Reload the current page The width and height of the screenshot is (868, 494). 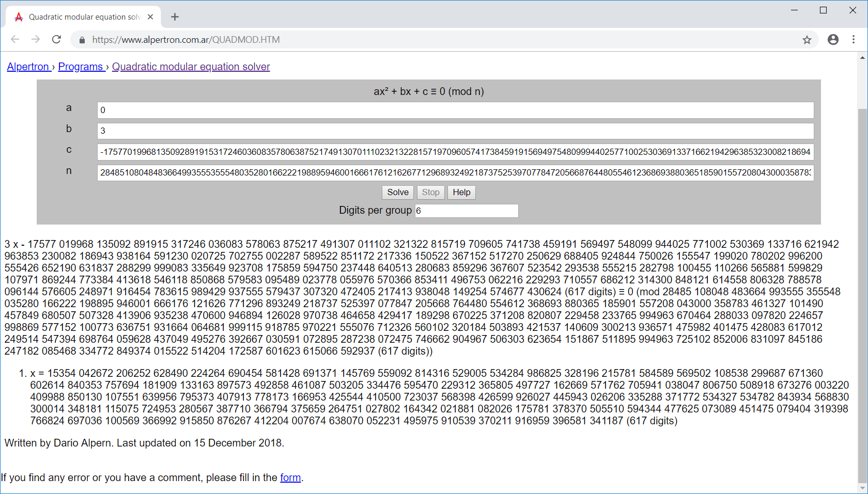(57, 40)
